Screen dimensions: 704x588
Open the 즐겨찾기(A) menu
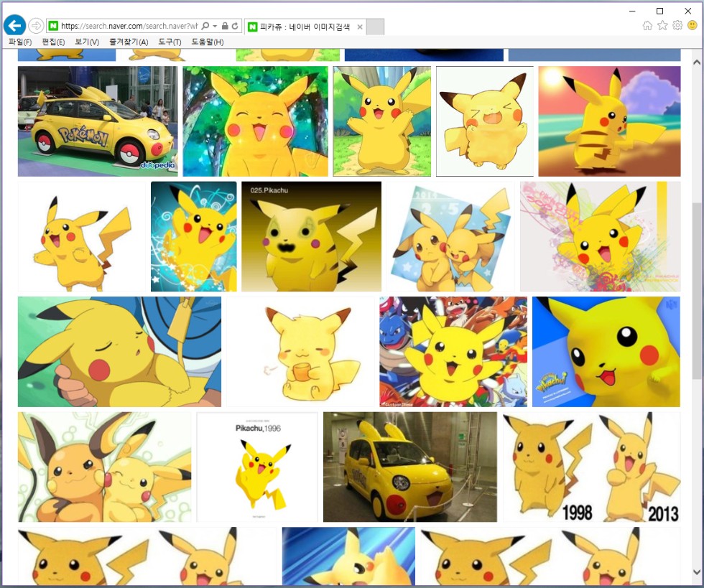[x=129, y=42]
